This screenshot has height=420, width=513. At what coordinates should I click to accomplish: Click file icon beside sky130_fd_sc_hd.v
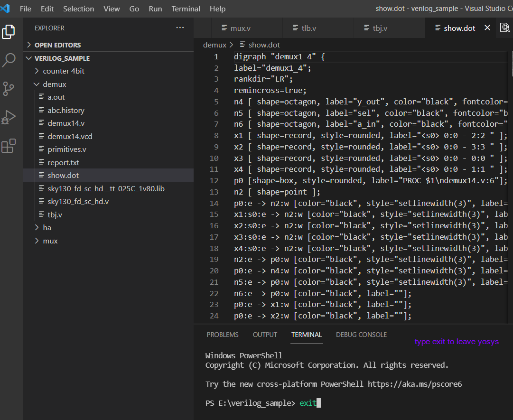coord(42,201)
